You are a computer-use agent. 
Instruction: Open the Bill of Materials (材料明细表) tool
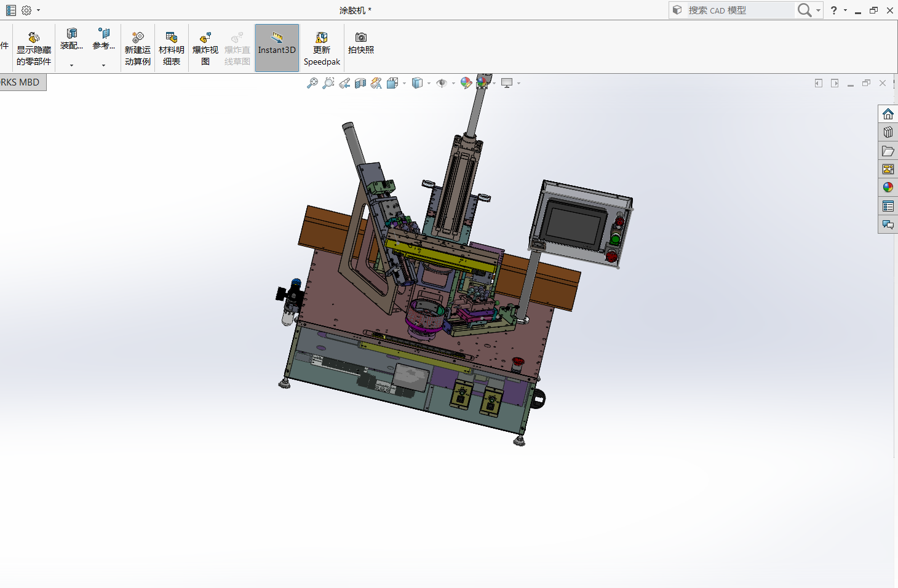172,48
